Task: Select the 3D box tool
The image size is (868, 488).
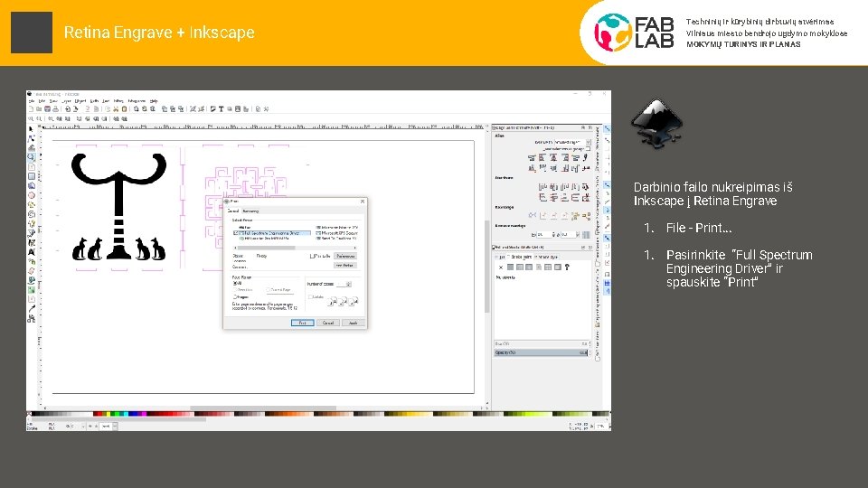Action: tap(32, 186)
